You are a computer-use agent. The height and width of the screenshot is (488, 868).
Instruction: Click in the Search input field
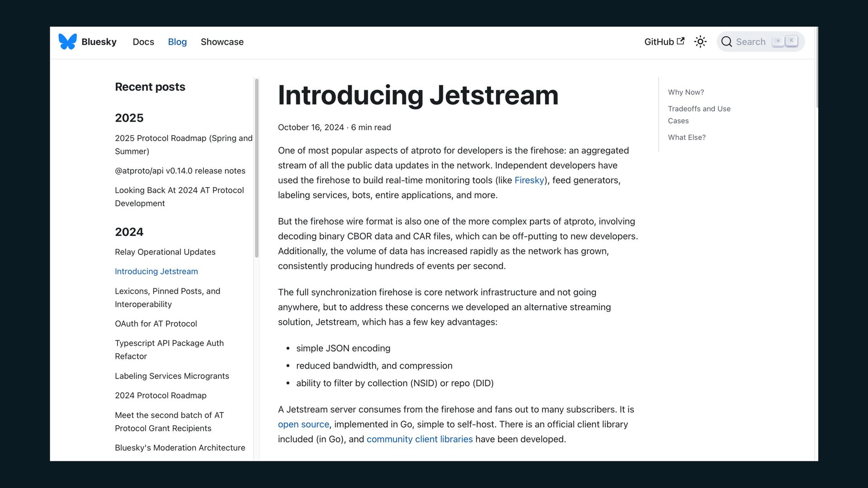tap(750, 42)
